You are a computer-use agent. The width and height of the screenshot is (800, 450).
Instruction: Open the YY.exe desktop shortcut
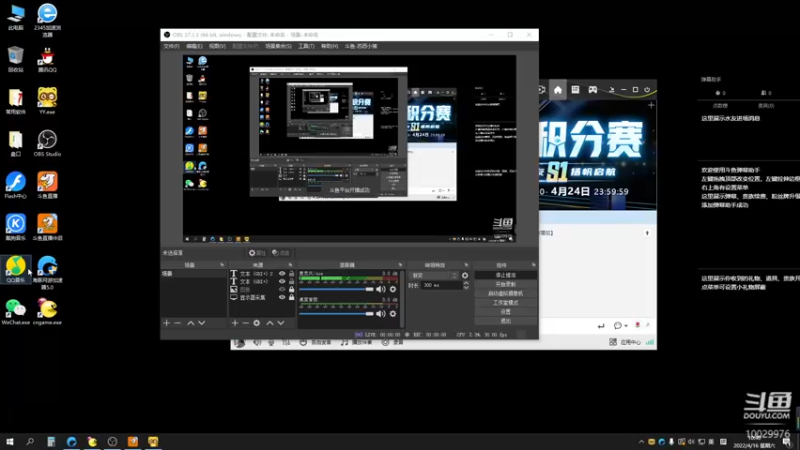point(47,100)
